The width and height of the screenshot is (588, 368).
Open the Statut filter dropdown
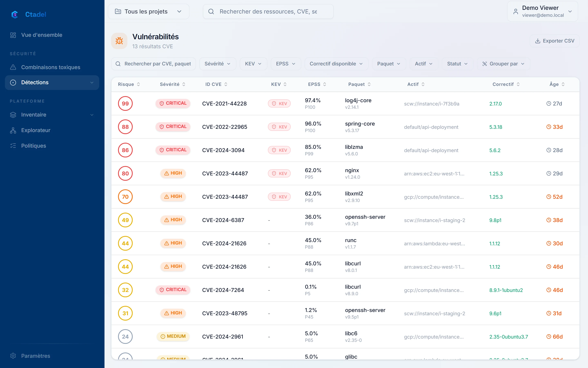(458, 64)
